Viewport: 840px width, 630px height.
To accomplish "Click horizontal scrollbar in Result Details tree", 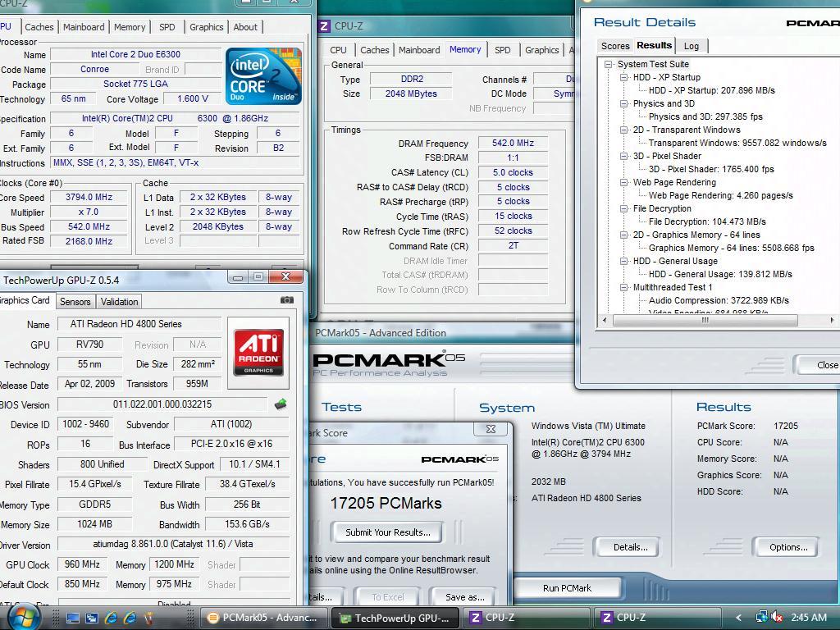I will pos(705,321).
